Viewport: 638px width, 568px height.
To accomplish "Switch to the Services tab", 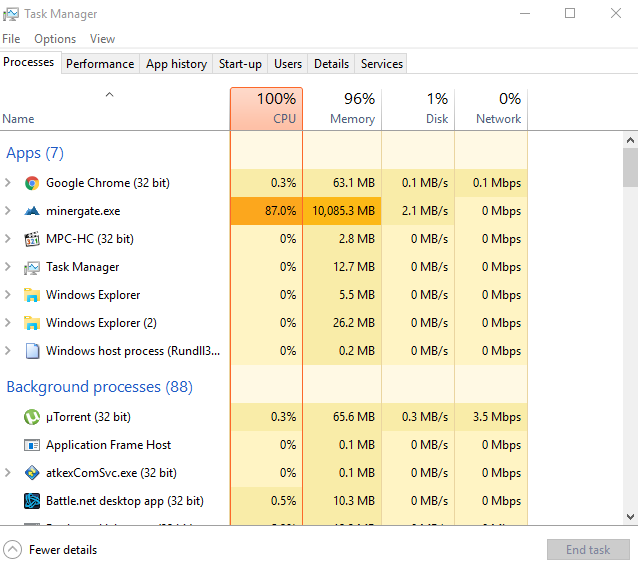I will point(381,64).
